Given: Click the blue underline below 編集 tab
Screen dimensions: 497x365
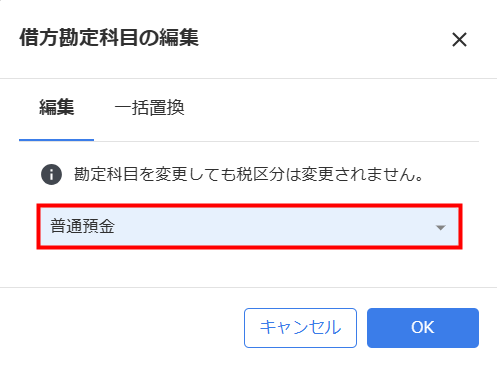Looking at the screenshot, I should 56,140.
